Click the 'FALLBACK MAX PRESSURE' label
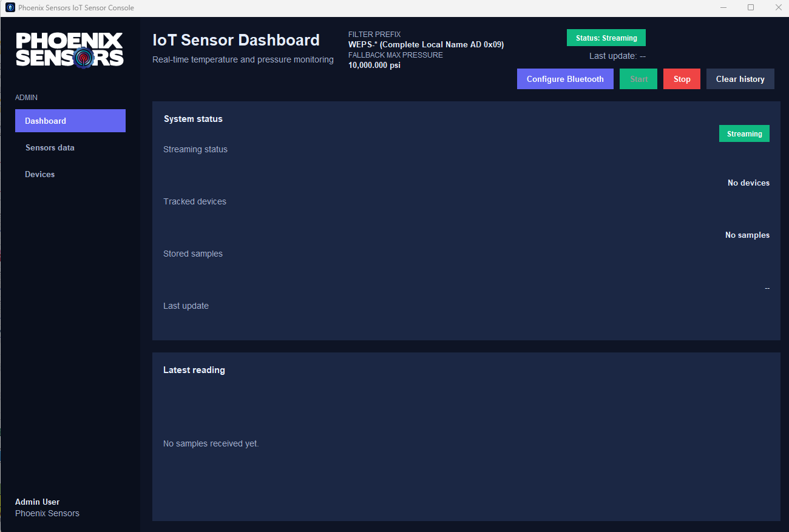 [396, 55]
